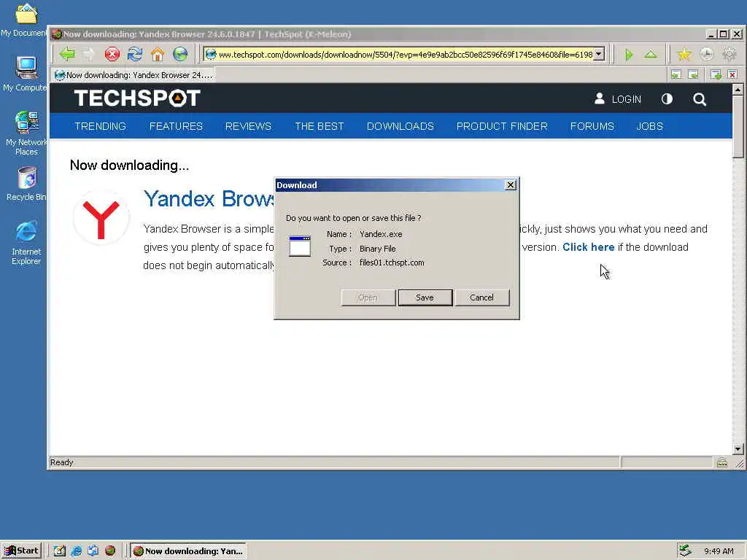Screen dimensions: 747x560
Task: Click the Start button
Action: point(21,551)
